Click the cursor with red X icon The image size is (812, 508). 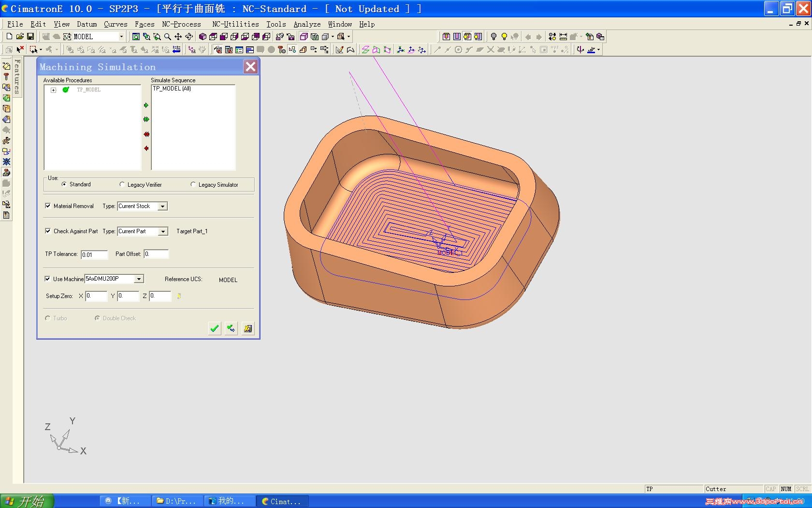point(20,49)
